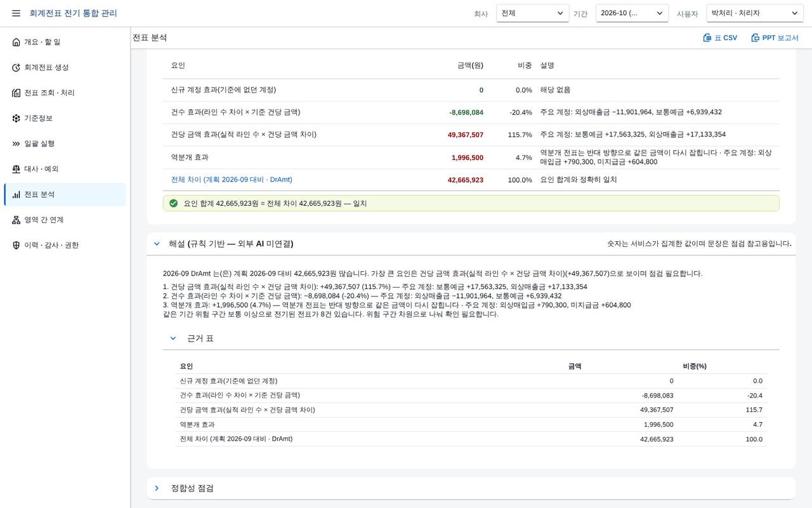Viewport: 812px width, 508px height.
Task: Select 일괄 실행 in the sidebar
Action: (x=65, y=144)
